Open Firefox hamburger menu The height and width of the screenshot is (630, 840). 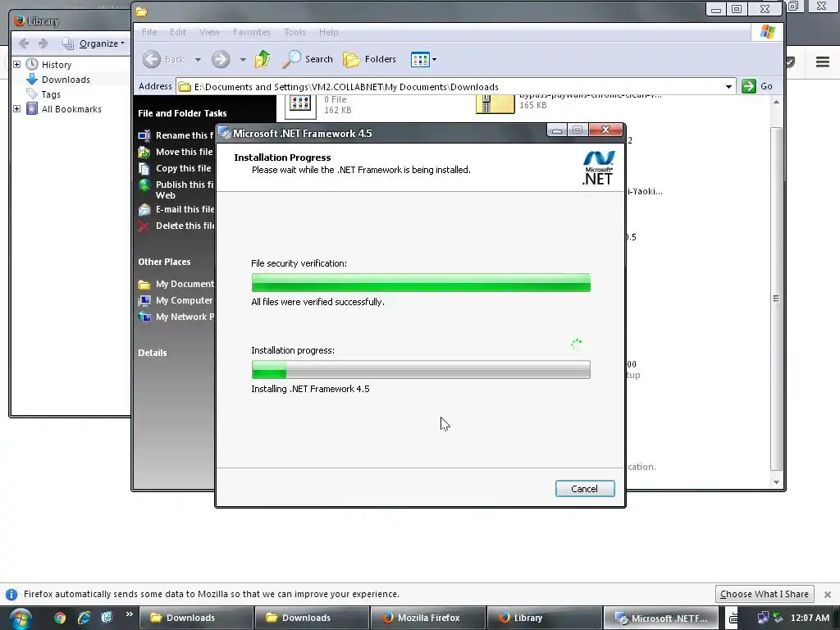[x=822, y=62]
